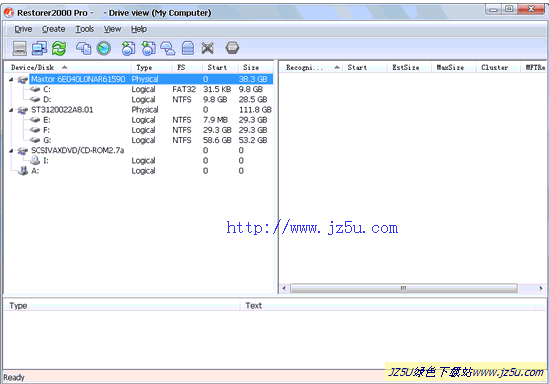Open the View menu
The height and width of the screenshot is (384, 549).
tap(112, 29)
